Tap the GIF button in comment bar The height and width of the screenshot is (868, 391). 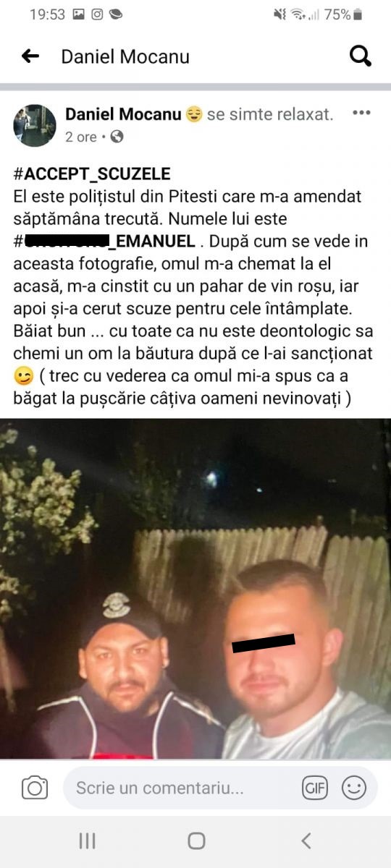(x=314, y=788)
